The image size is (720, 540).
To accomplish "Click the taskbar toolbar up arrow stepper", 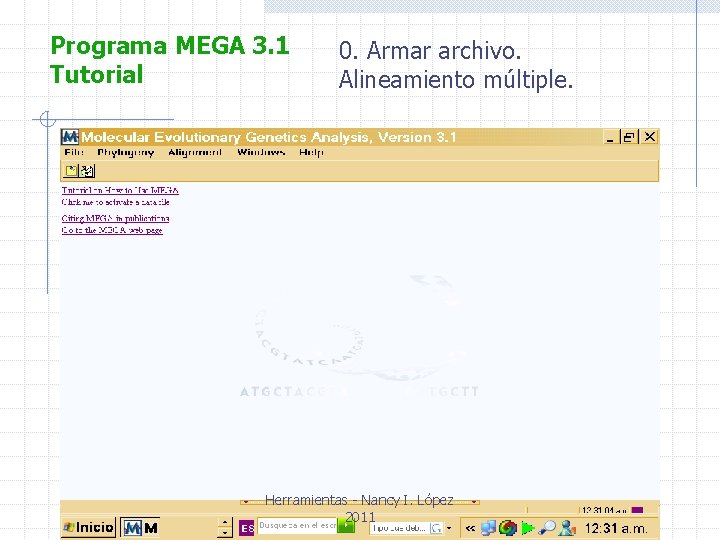I will pyautogui.click(x=225, y=522).
